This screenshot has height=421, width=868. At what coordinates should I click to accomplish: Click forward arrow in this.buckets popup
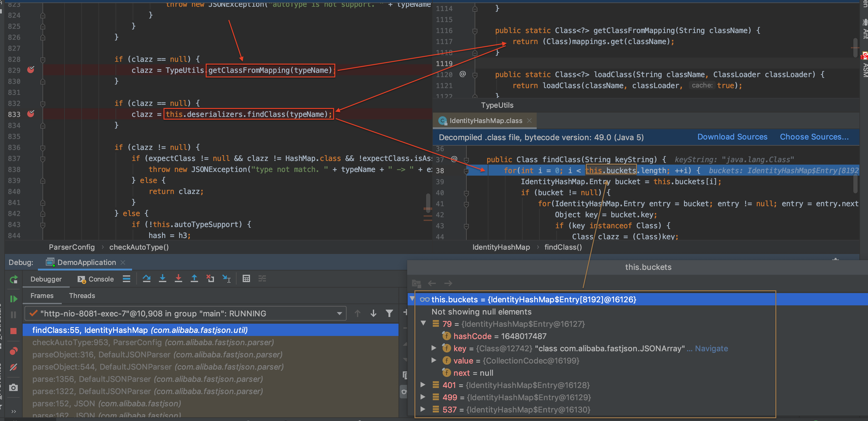click(448, 283)
